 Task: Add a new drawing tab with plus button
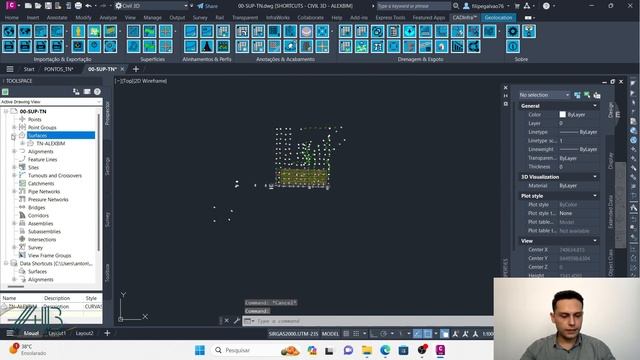[x=136, y=69]
